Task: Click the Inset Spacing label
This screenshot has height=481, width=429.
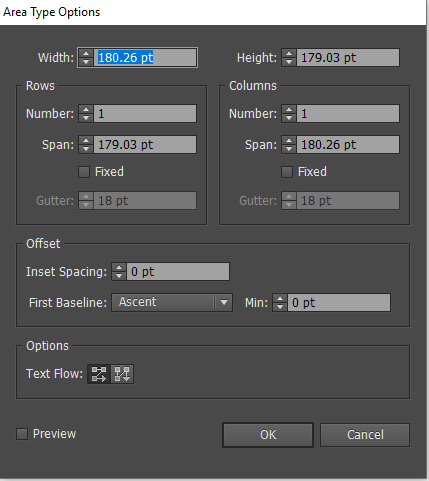Action: coord(67,272)
